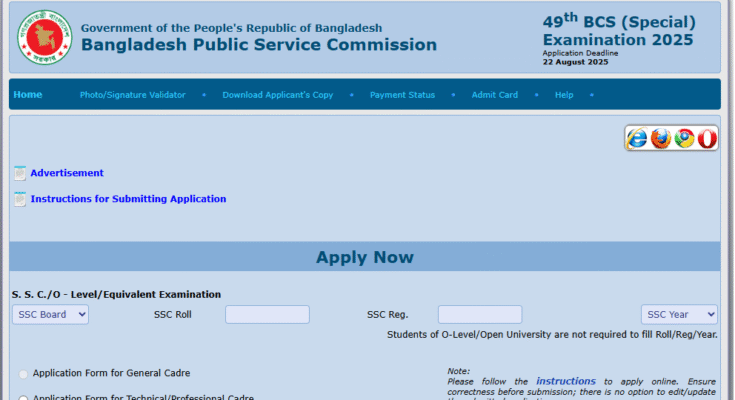Image resolution: width=735 pixels, height=400 pixels.
Task: Click the 22 August 2025 deadline text
Action: 575,62
